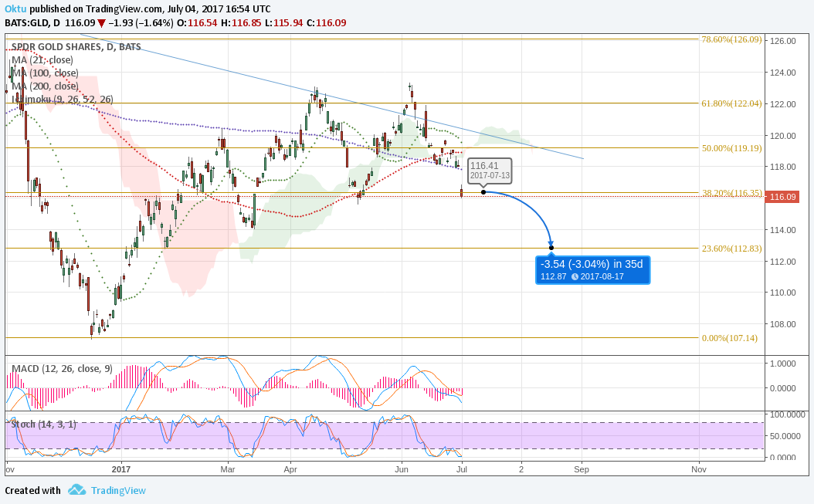Click the 38.20%(116.35) Fibonacci label
814x504 pixels.
(731, 192)
